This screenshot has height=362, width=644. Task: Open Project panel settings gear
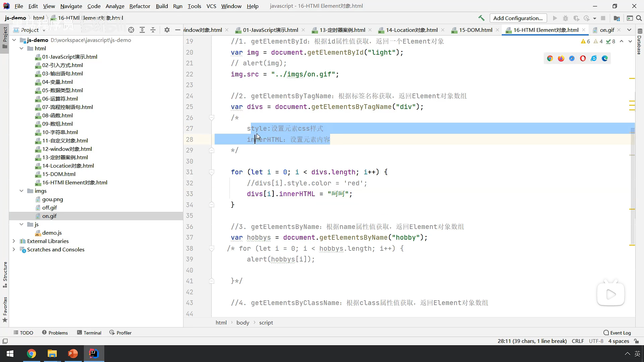(x=167, y=30)
